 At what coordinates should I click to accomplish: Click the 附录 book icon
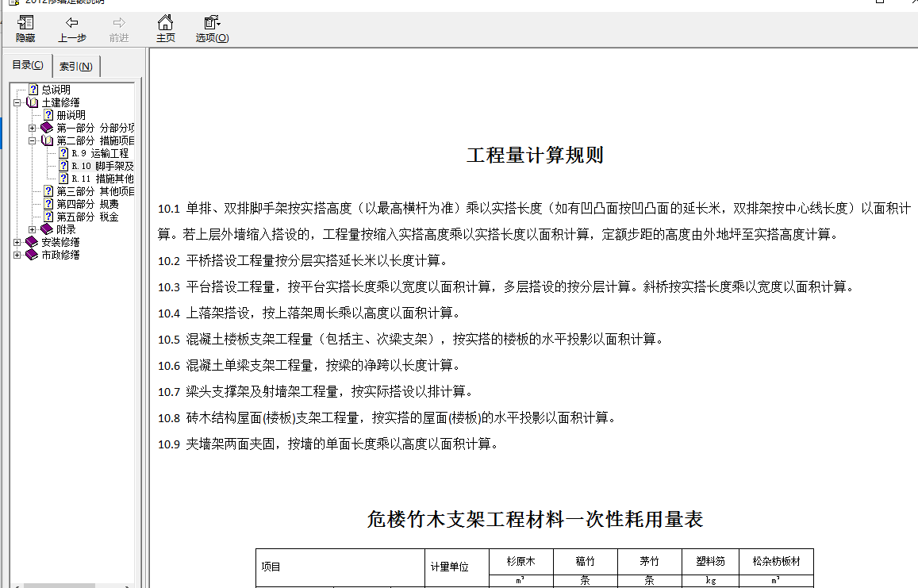point(47,229)
